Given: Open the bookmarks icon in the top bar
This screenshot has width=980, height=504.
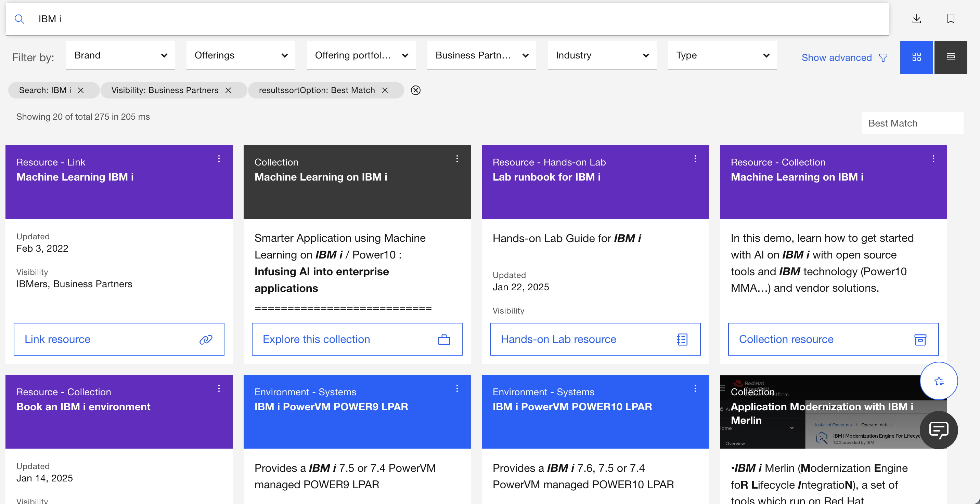Looking at the screenshot, I should 951,18.
